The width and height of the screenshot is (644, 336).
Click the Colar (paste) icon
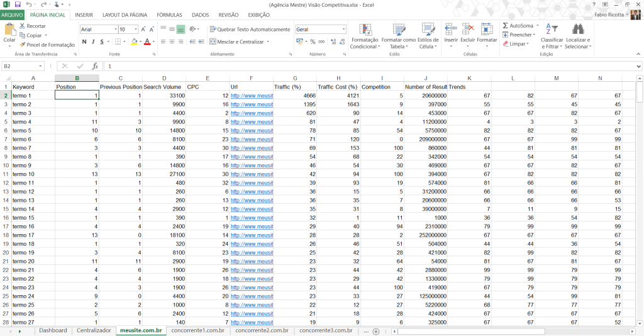[9, 30]
